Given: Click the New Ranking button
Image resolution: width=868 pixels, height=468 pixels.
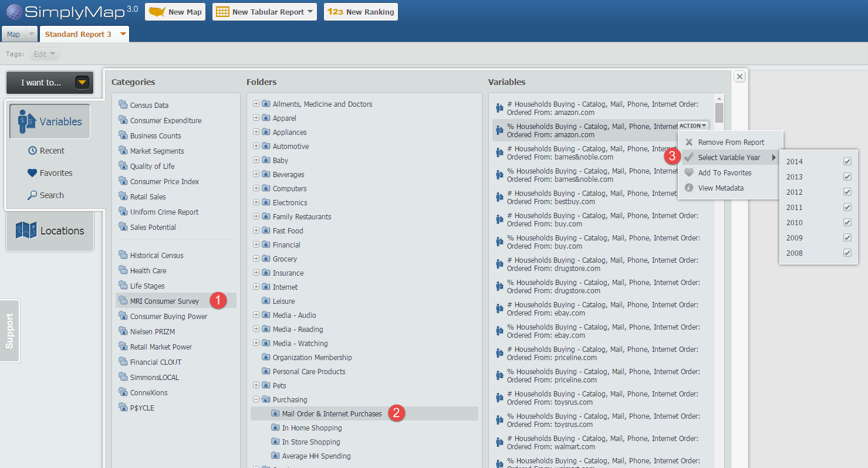Looking at the screenshot, I should (x=361, y=12).
